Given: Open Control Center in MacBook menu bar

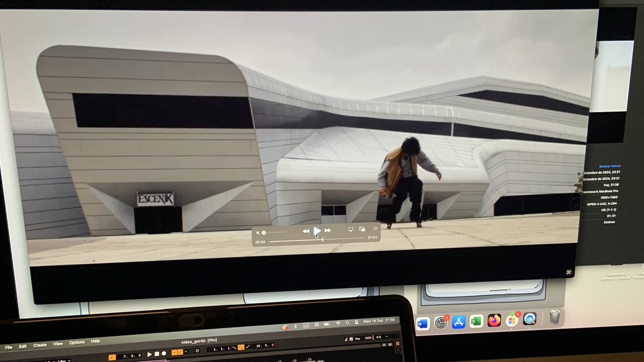Looking at the screenshot, I should coord(356,323).
